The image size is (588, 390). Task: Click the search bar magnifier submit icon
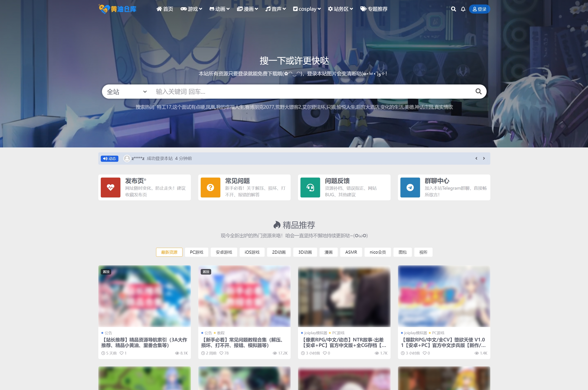[x=478, y=91]
